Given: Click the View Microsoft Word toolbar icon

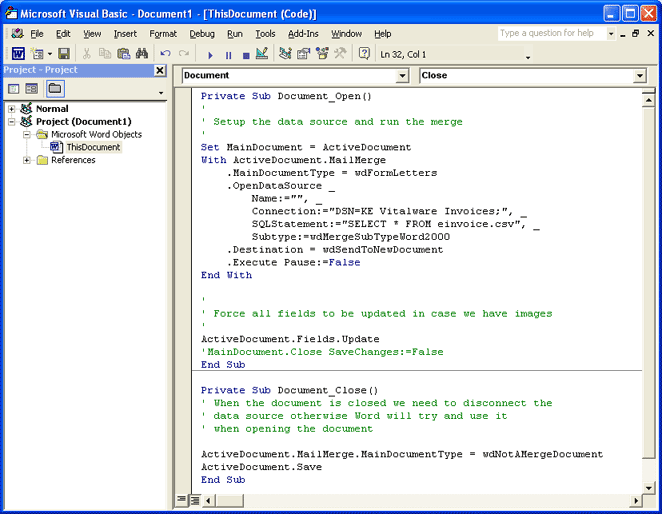Looking at the screenshot, I should point(18,54).
